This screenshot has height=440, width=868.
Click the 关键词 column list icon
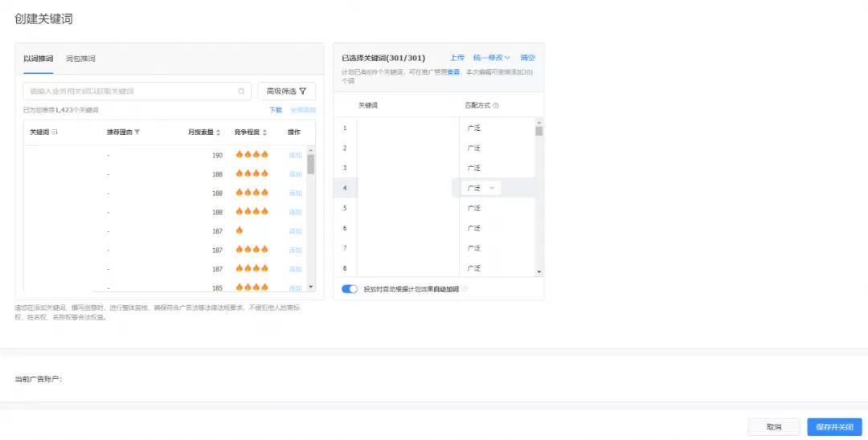pos(55,132)
